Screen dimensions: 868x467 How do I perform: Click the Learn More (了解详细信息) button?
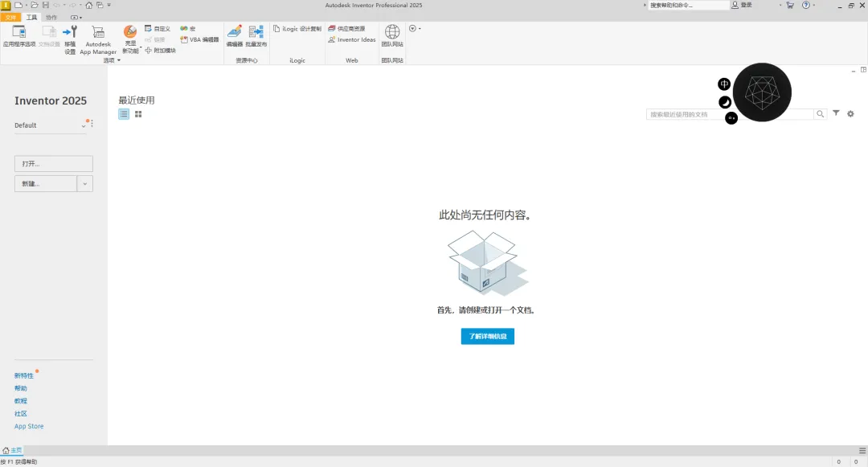(x=488, y=337)
